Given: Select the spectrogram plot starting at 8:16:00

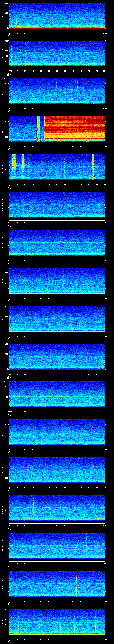Looking at the screenshot, I should (57, 16).
